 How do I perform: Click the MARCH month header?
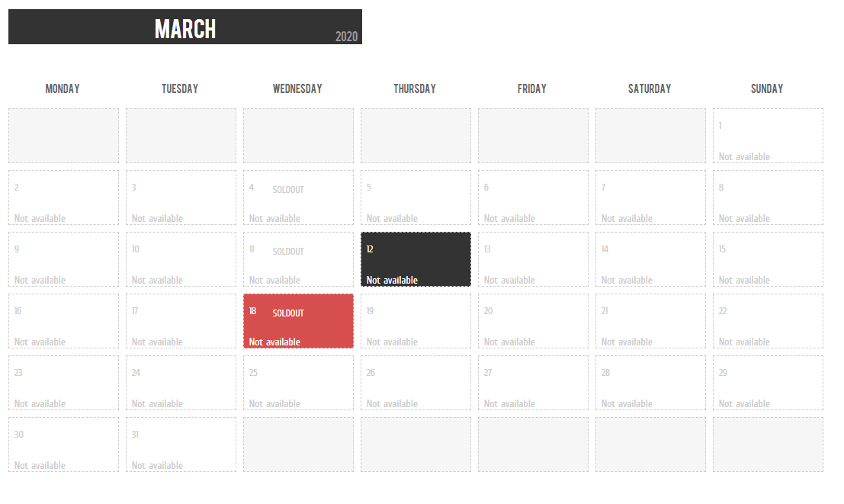tap(185, 29)
